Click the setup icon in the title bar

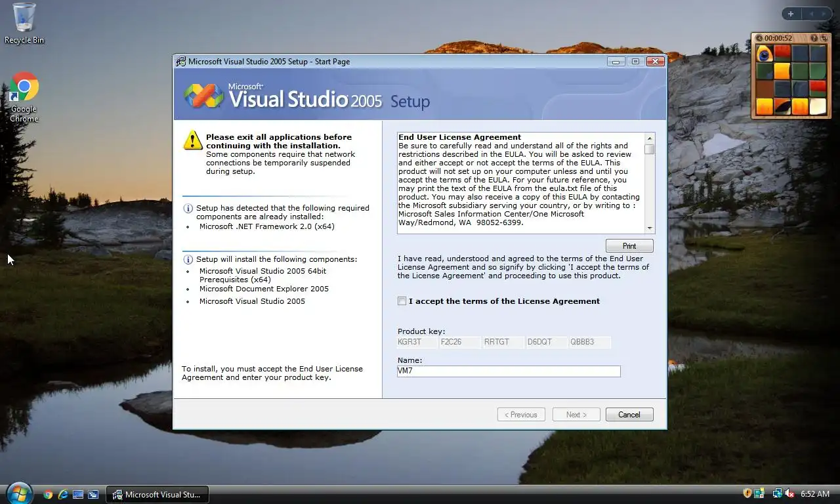(180, 62)
